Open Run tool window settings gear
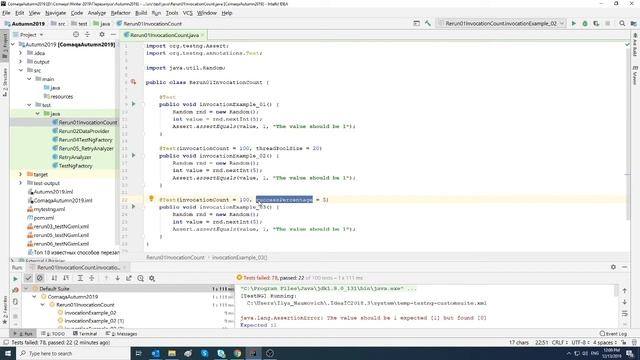Screen dimensions: 640x360 click(613, 267)
